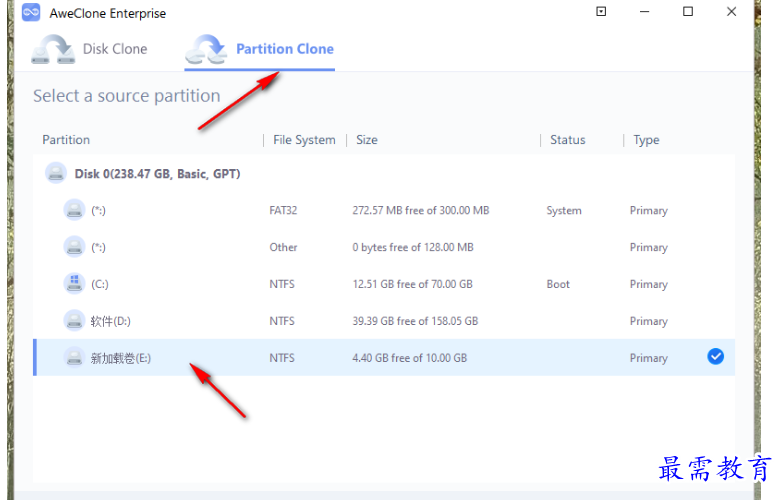Click the AweClone app logo icon
This screenshot has height=500, width=780.
point(31,12)
